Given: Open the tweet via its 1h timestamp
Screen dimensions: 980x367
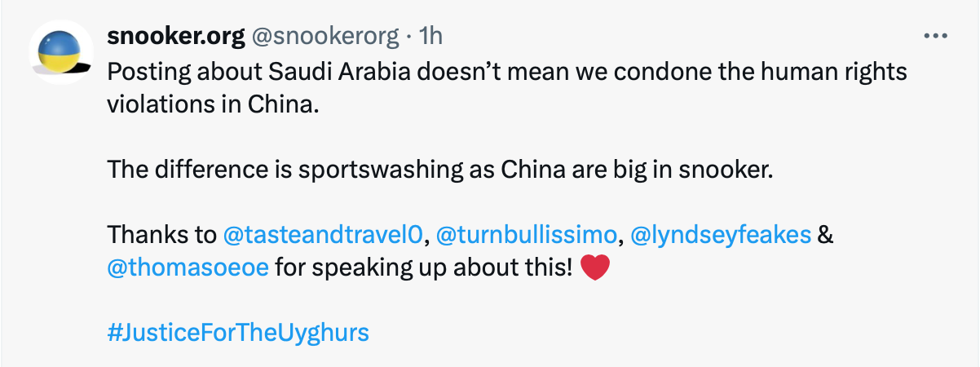Looking at the screenshot, I should 430,37.
